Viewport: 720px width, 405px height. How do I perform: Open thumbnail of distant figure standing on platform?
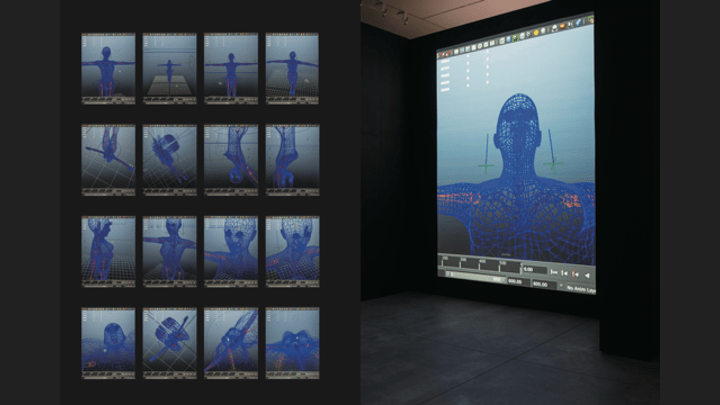point(169,67)
